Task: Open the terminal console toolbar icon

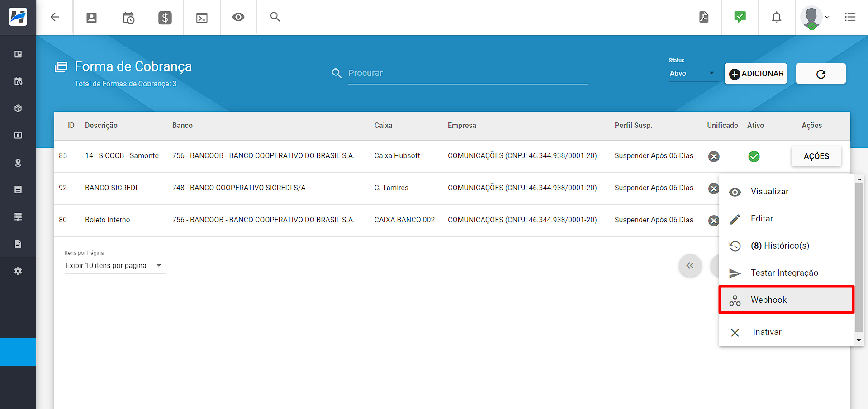Action: [x=202, y=18]
